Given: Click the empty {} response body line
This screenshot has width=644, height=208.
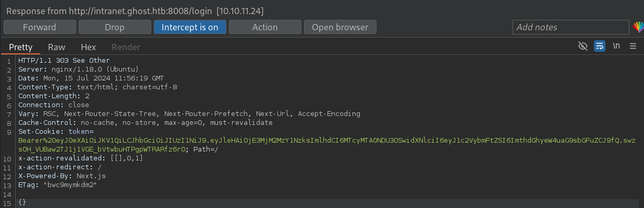Looking at the screenshot, I should (22, 202).
